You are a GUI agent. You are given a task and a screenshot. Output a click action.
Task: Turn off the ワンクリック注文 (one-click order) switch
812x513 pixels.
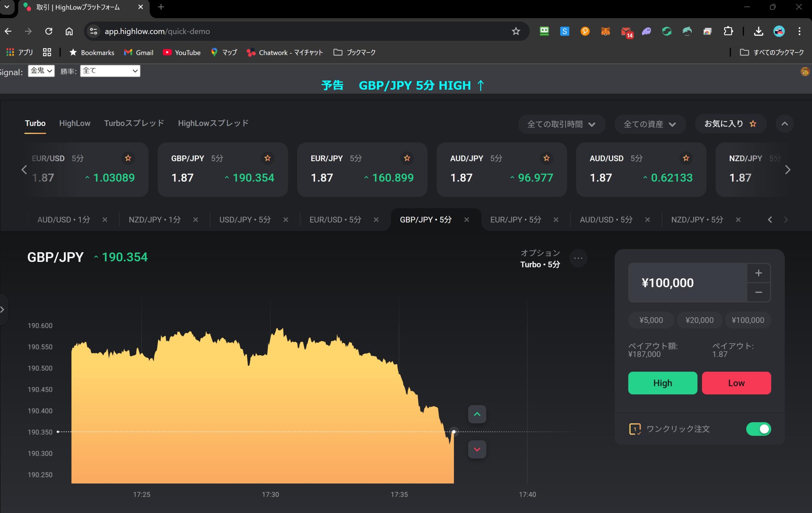click(758, 429)
